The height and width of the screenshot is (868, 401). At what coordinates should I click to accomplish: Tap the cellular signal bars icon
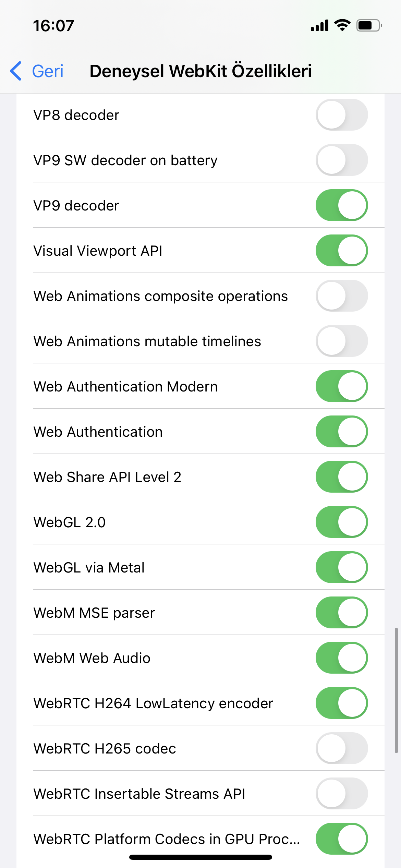click(319, 26)
